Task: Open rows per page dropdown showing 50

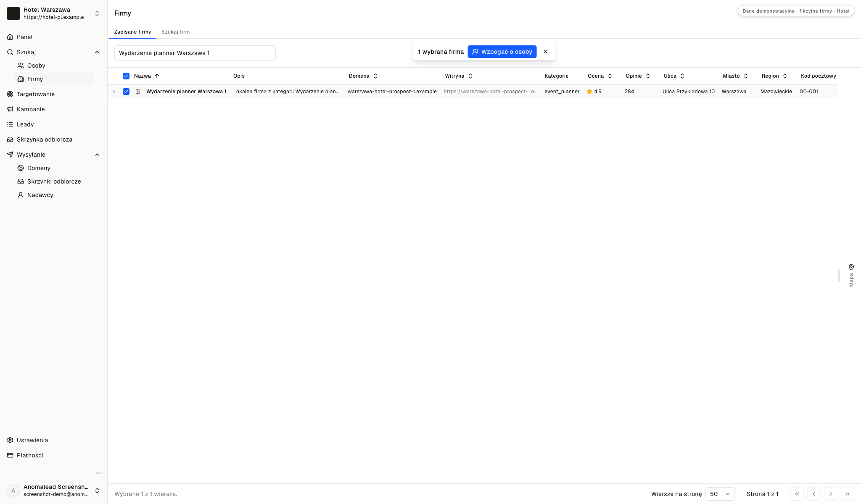Action: click(720, 494)
